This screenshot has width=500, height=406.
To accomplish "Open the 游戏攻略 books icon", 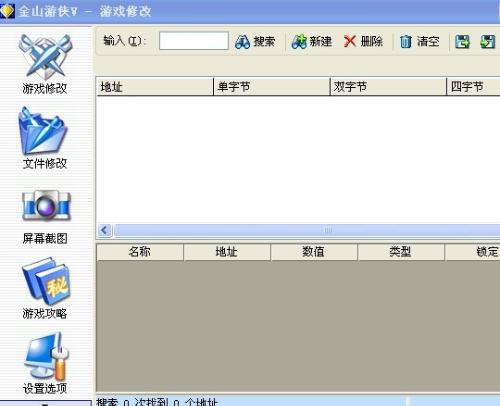I will [x=46, y=282].
